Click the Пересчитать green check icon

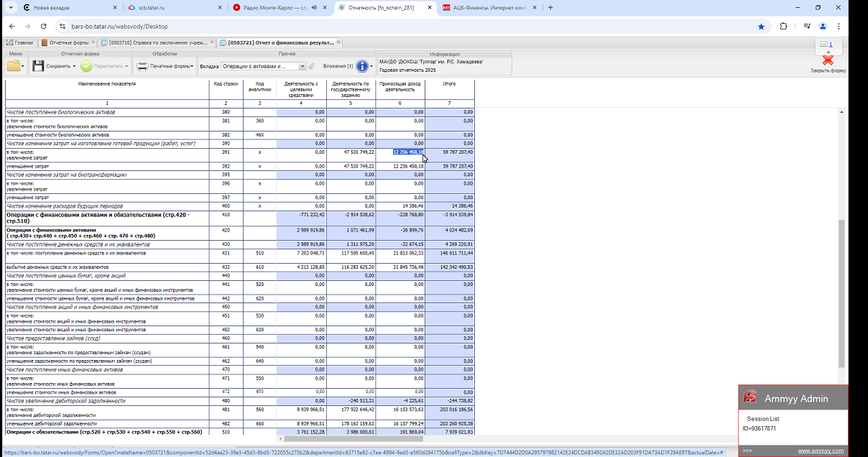click(x=86, y=66)
